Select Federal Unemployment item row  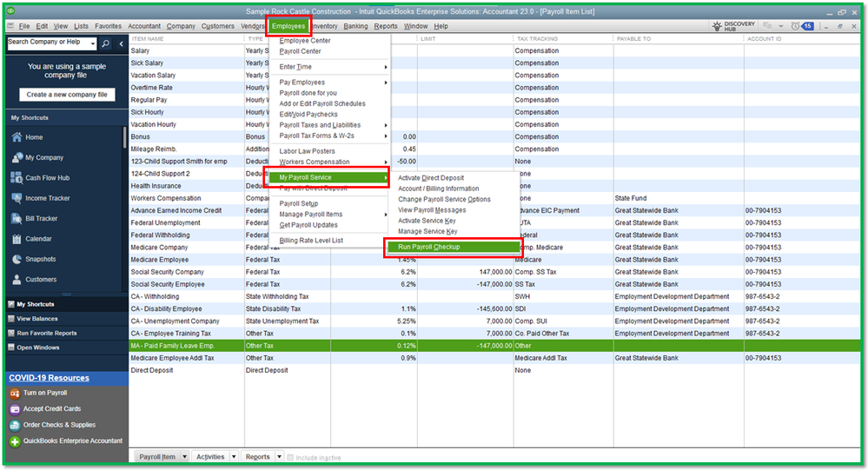pos(495,223)
